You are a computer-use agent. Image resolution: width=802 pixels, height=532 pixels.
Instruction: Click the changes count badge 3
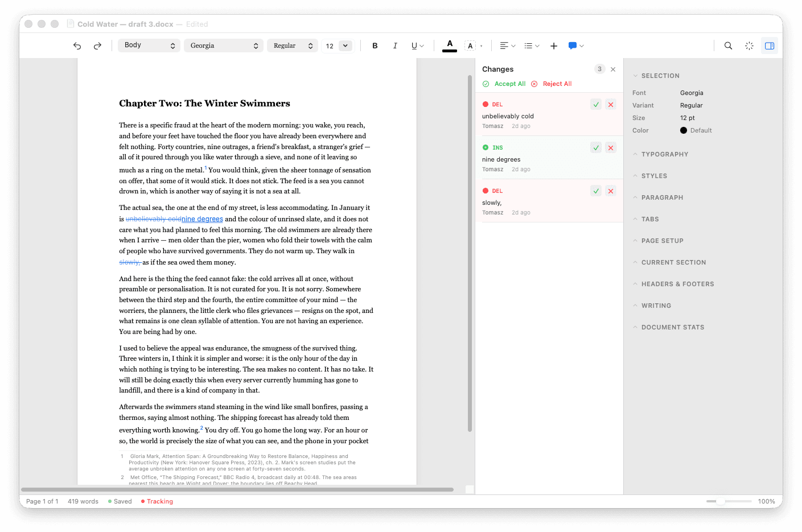coord(599,69)
